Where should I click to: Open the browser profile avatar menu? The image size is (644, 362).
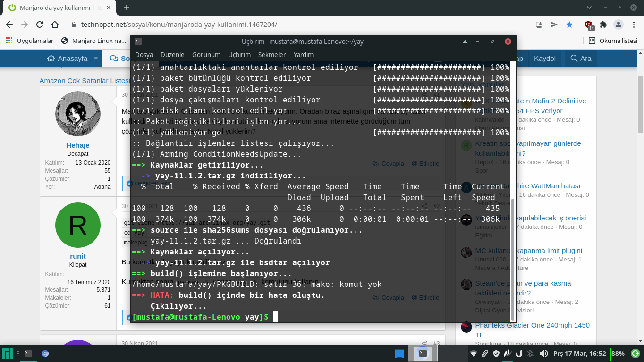[x=619, y=25]
